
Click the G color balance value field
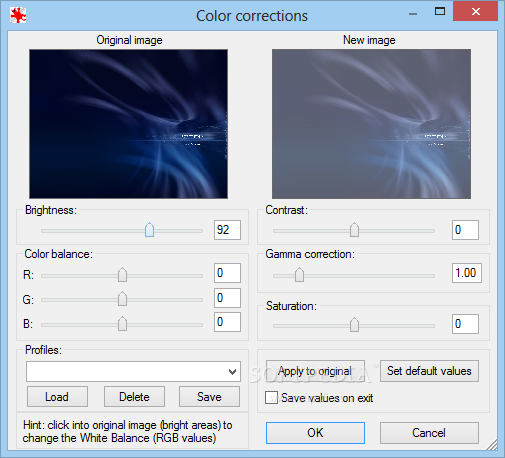(x=227, y=298)
